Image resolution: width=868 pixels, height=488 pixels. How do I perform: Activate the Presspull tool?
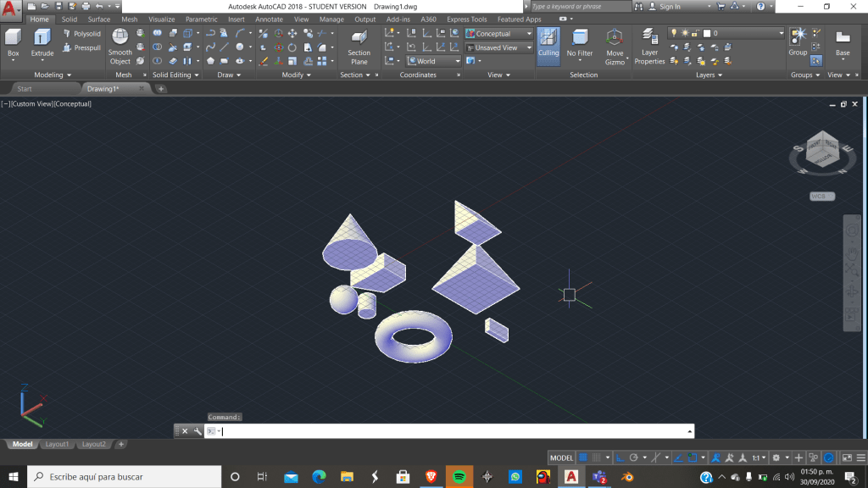coord(81,47)
